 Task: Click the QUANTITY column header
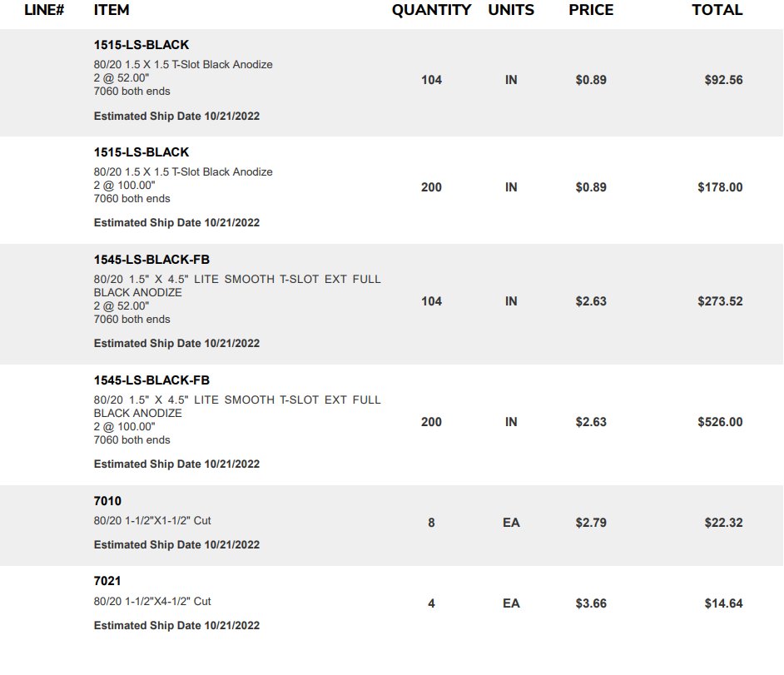[431, 10]
